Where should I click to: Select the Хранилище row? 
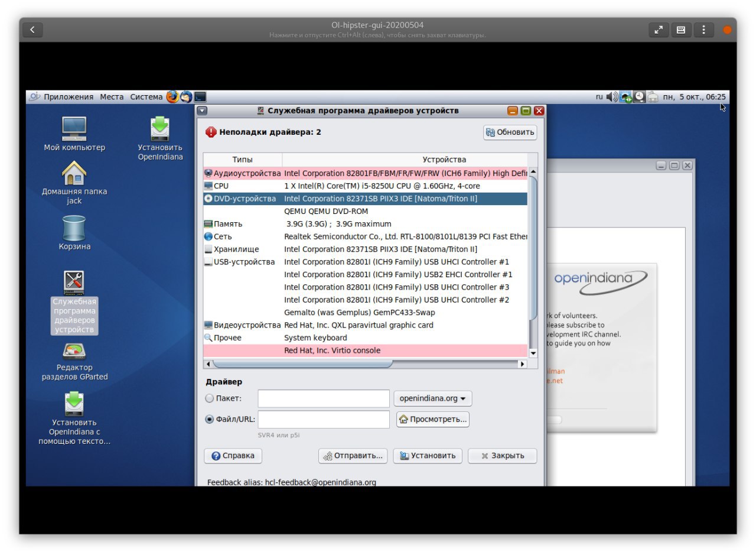click(x=365, y=249)
